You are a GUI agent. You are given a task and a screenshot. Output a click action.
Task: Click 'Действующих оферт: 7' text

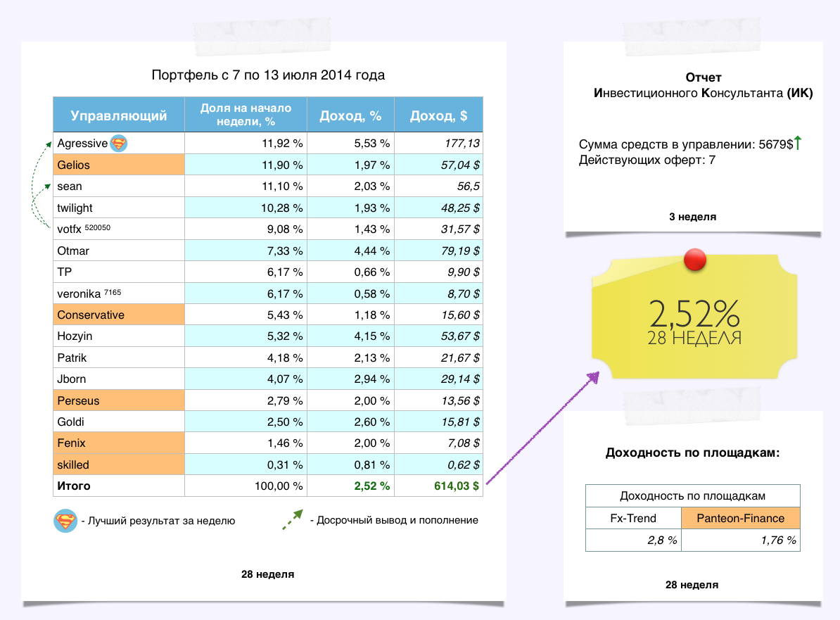(x=647, y=160)
